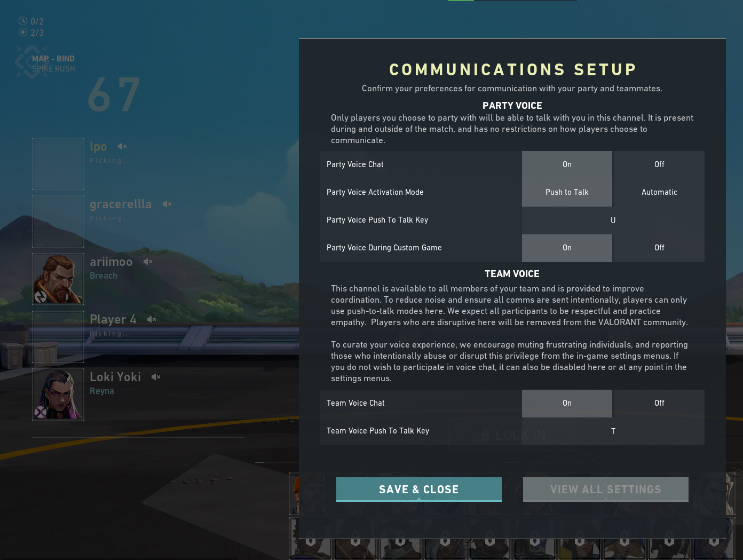The height and width of the screenshot is (560, 743).
Task: Click the mute speaker icon beside ariimoo
Action: pos(148,262)
